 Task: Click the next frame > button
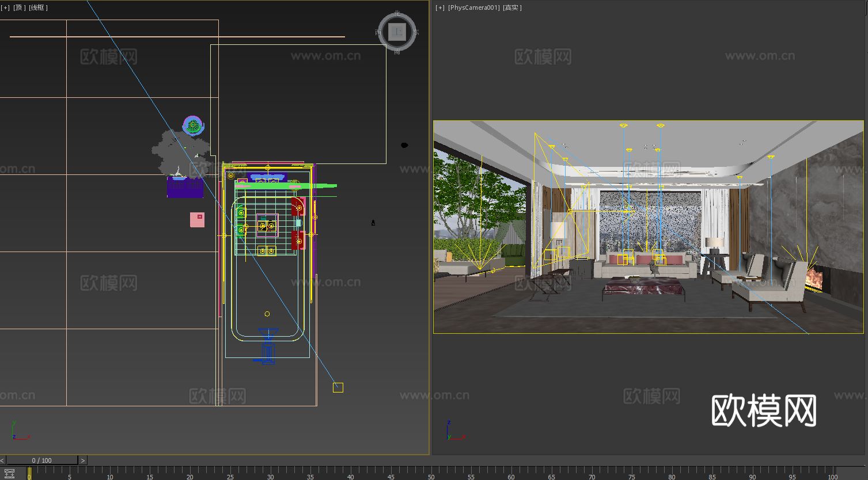click(x=82, y=460)
